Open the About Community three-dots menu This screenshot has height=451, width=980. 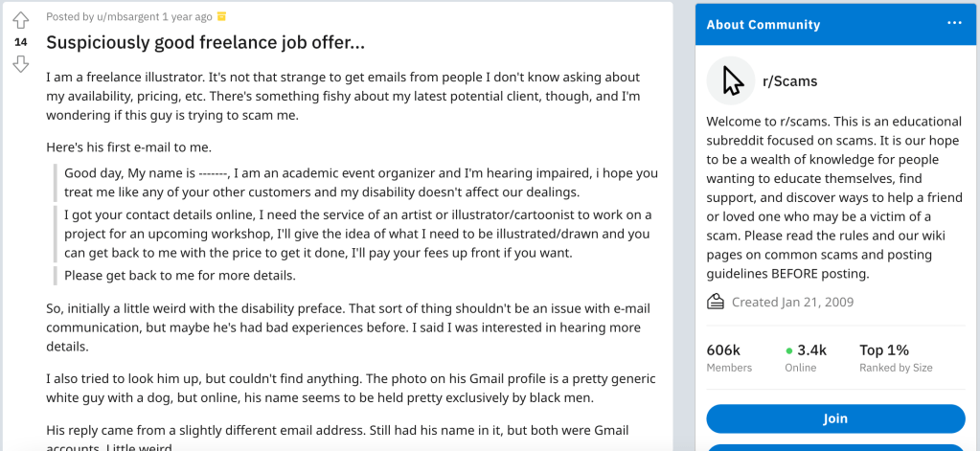(954, 24)
